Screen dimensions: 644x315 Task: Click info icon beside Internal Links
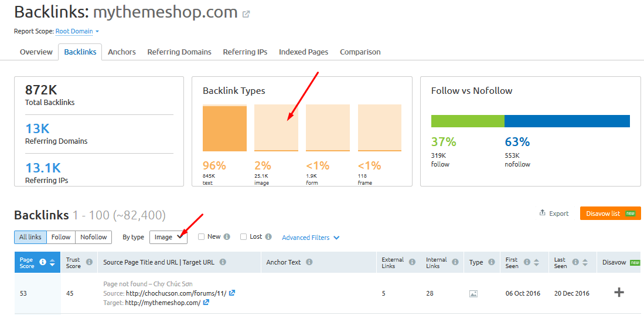tap(455, 262)
